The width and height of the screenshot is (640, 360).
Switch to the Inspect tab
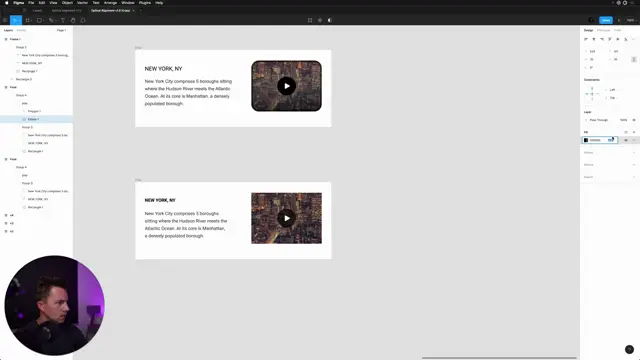618,30
